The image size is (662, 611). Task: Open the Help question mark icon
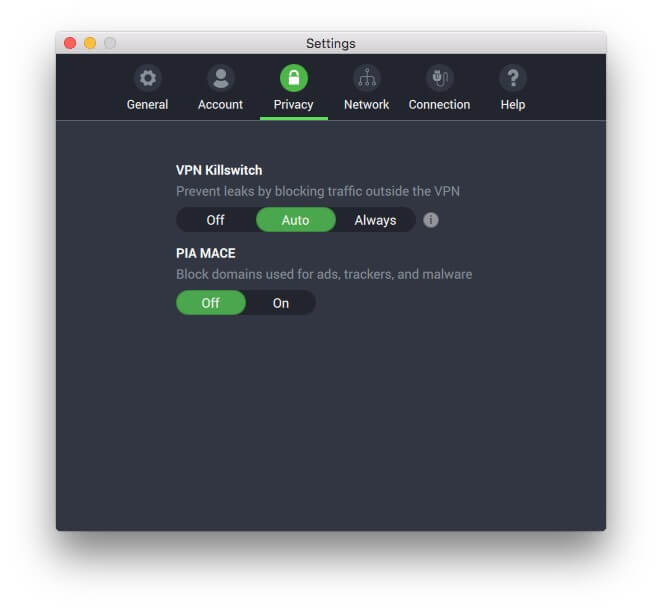coord(513,78)
